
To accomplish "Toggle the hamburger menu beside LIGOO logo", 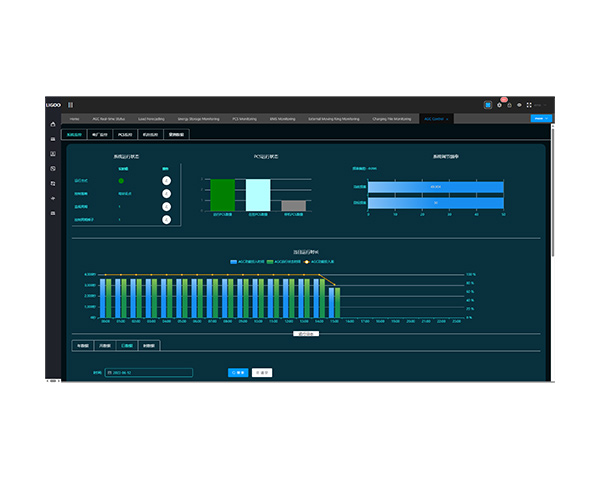I will [71, 104].
